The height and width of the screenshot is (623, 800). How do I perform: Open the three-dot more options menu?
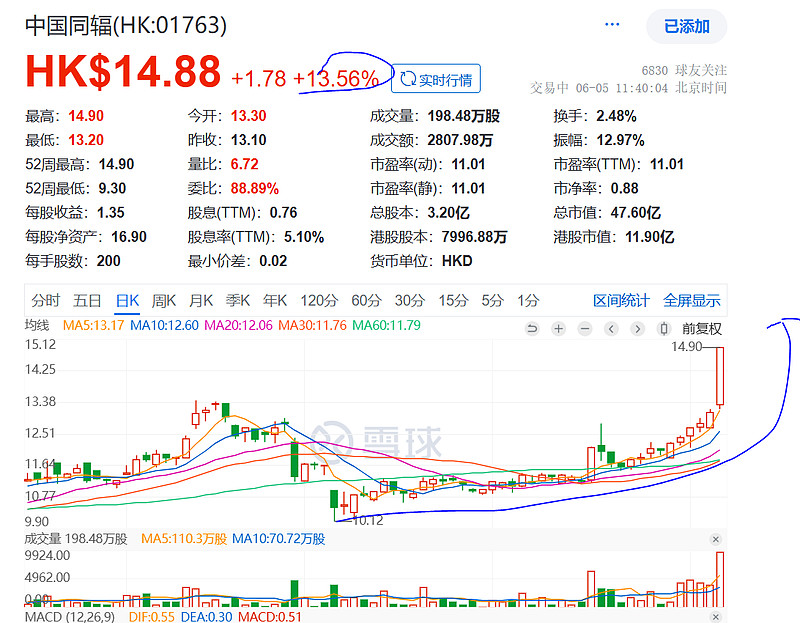[612, 24]
